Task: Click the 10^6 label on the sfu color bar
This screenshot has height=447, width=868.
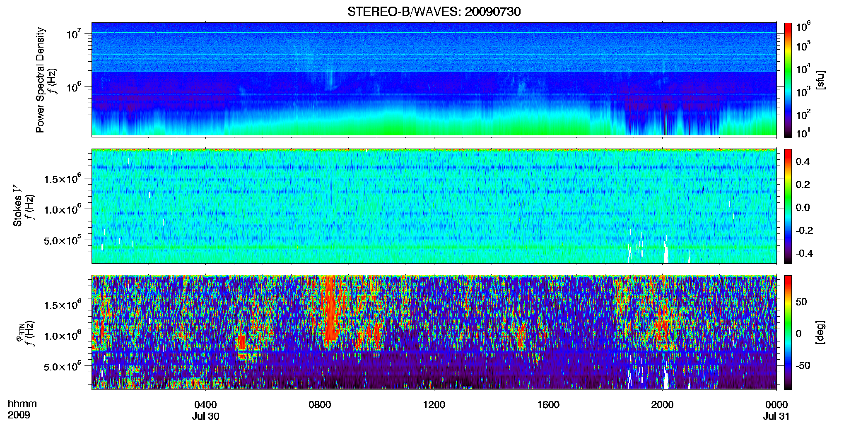Action: [803, 27]
